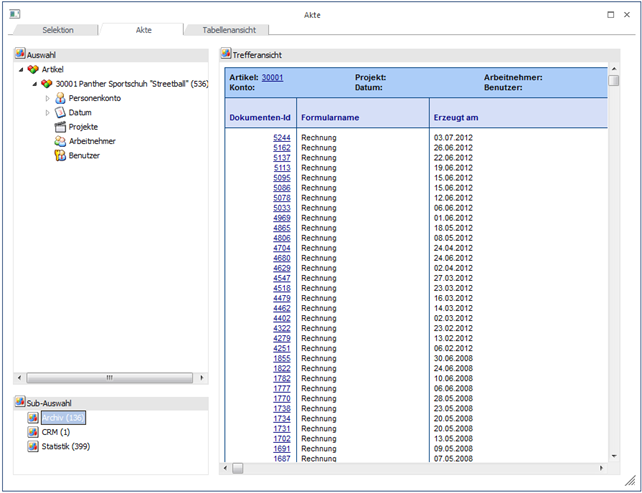Click the Projekte folder icon
642x493 pixels.
[x=60, y=127]
